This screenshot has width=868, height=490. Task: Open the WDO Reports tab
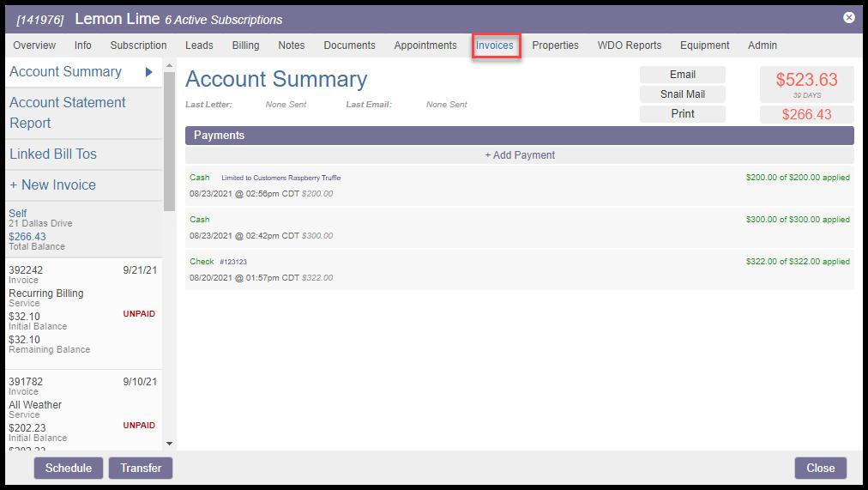click(x=629, y=45)
